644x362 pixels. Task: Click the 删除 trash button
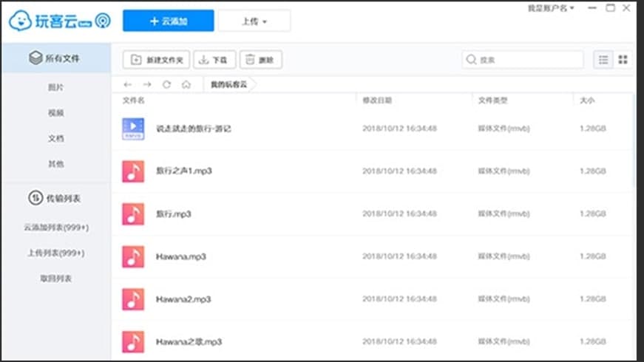tap(261, 60)
